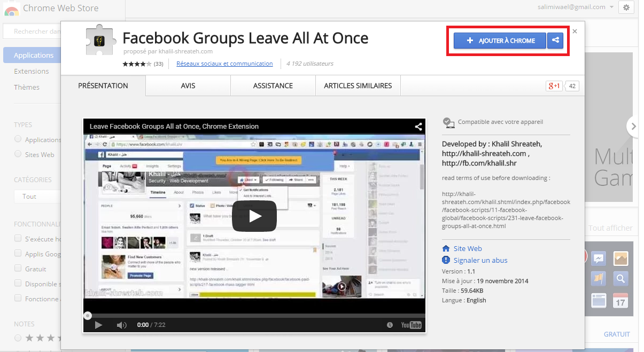Play the video with center play button

click(254, 216)
